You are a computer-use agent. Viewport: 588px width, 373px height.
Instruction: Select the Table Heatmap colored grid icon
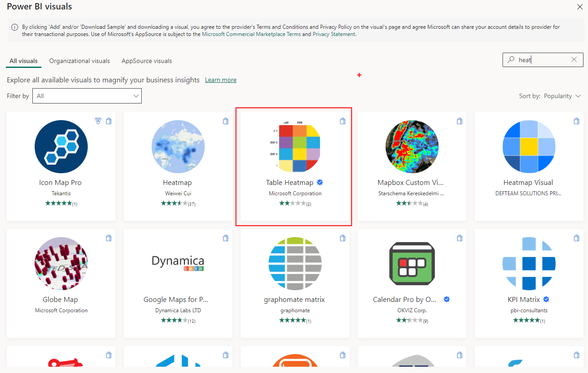coord(295,147)
